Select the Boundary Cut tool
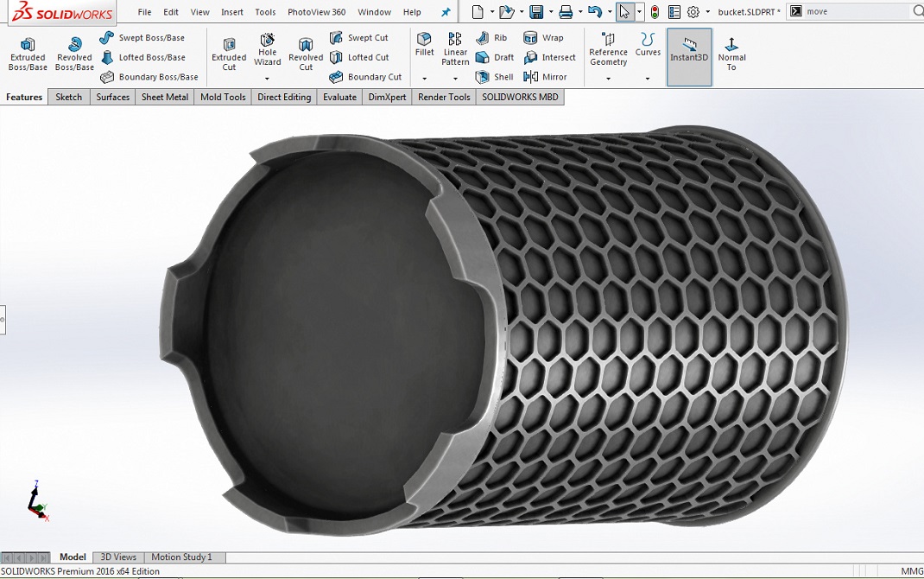Image resolution: width=924 pixels, height=579 pixels. click(365, 77)
